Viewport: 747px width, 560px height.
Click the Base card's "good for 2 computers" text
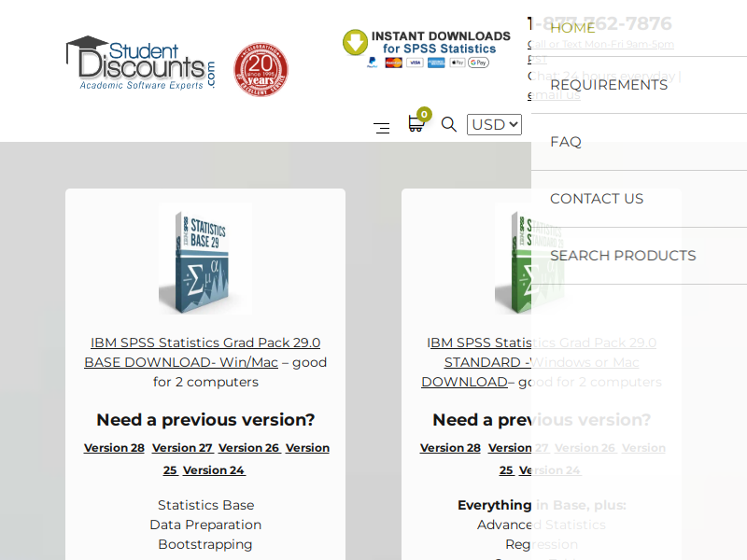click(240, 371)
